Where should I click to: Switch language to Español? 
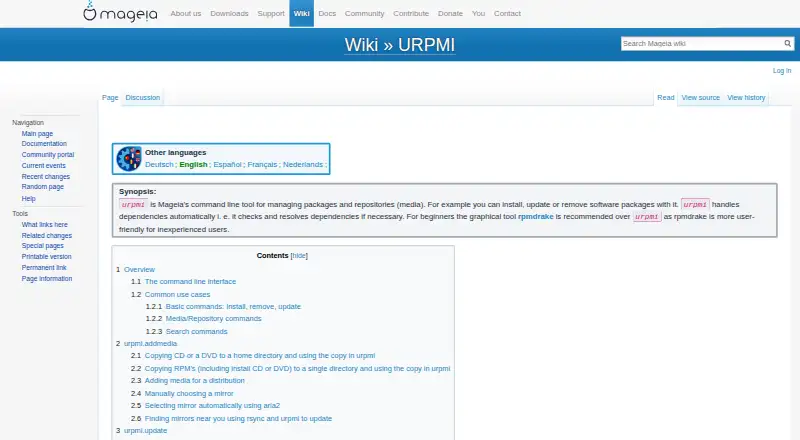coord(228,164)
